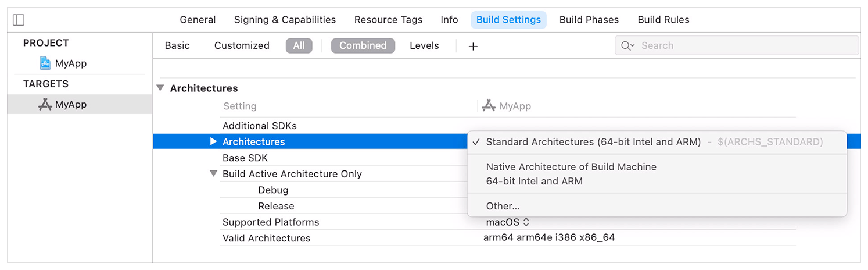Expand the Architectures setting row triangle
868x270 pixels.
click(213, 141)
